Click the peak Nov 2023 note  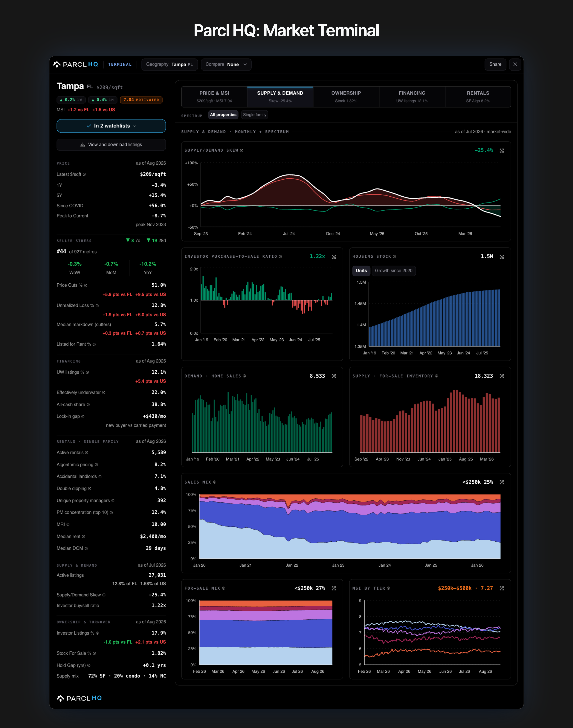[x=151, y=225]
